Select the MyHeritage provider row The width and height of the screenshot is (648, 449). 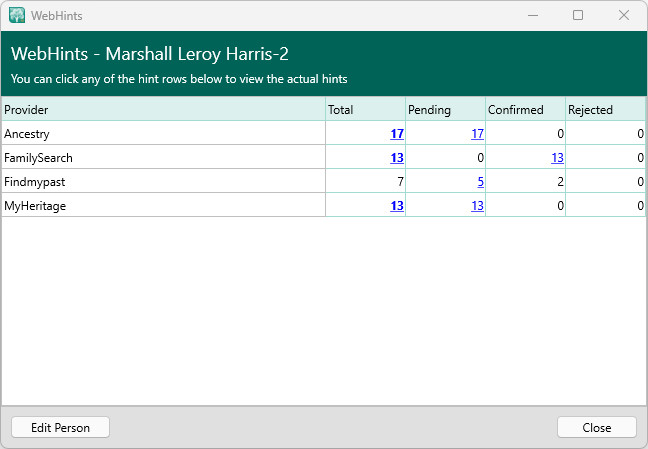(323, 205)
